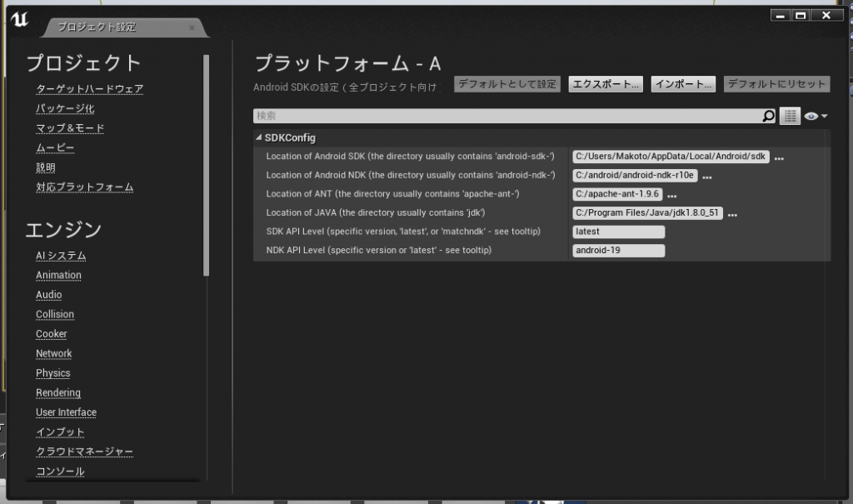This screenshot has width=853, height=504.
Task: Click the Android NDK path field
Action: point(635,175)
